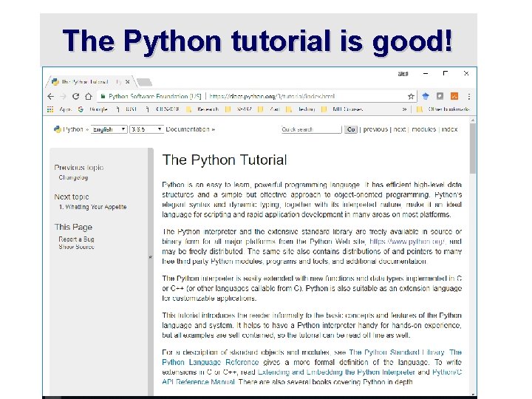532x399 pixels.
Task: Open the Apps grid icon in bookmarks bar
Action: pos(50,109)
